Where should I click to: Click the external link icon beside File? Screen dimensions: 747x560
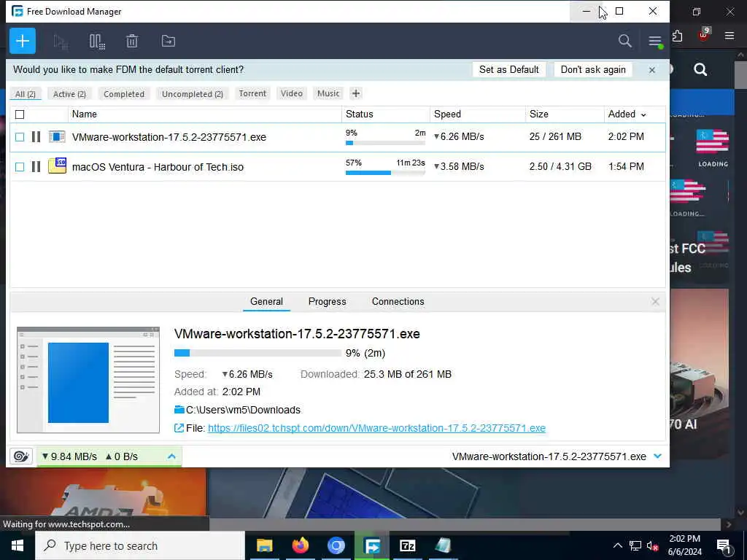coord(179,428)
